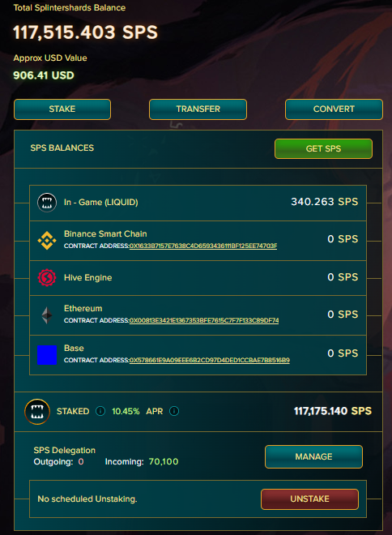This screenshot has height=535, width=392.
Task: Click the Binance Smart Chain logo icon
Action: (47, 241)
